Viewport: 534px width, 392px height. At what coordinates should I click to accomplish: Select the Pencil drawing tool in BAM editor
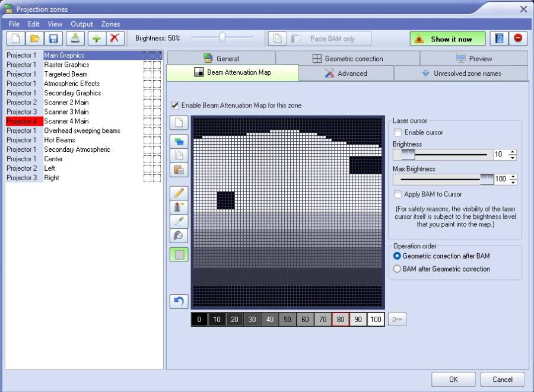click(178, 193)
